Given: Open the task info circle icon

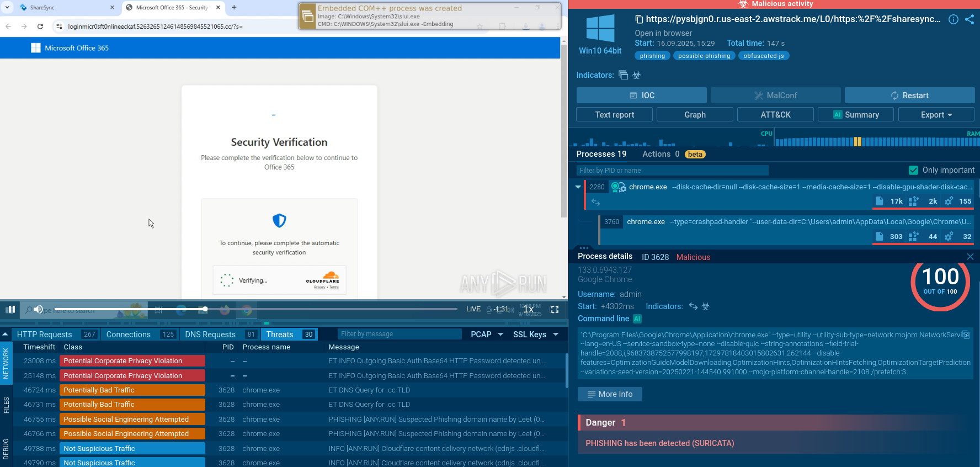Looking at the screenshot, I should click(x=953, y=19).
